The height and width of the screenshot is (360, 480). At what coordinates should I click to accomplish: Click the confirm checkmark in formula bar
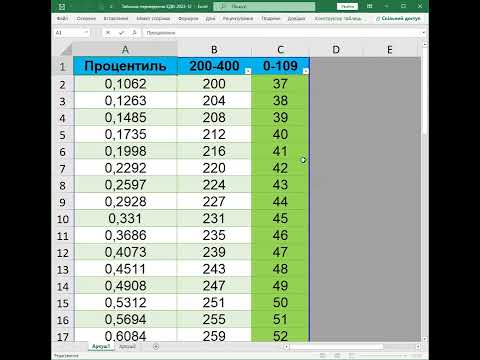pyautogui.click(x=121, y=33)
